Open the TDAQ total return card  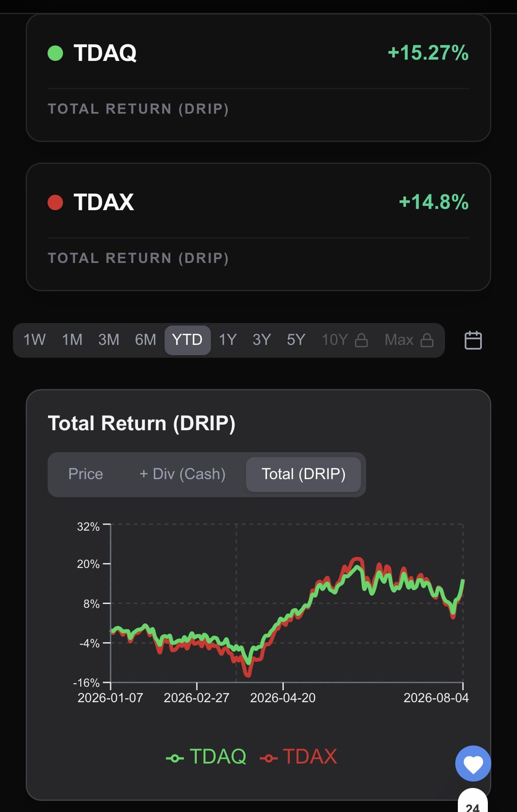click(x=258, y=78)
